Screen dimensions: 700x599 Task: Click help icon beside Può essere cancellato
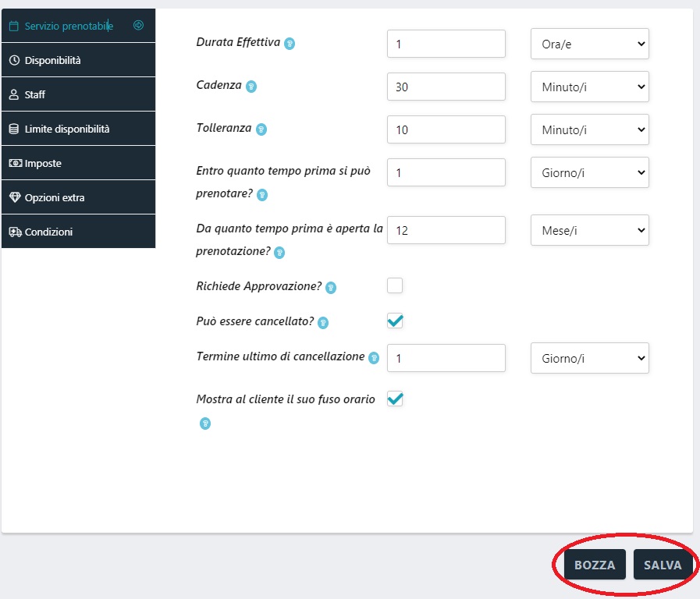click(323, 322)
